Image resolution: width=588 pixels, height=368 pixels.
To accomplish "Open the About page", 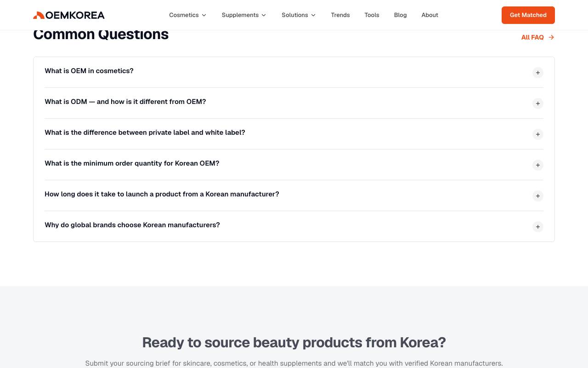I will coord(430,15).
